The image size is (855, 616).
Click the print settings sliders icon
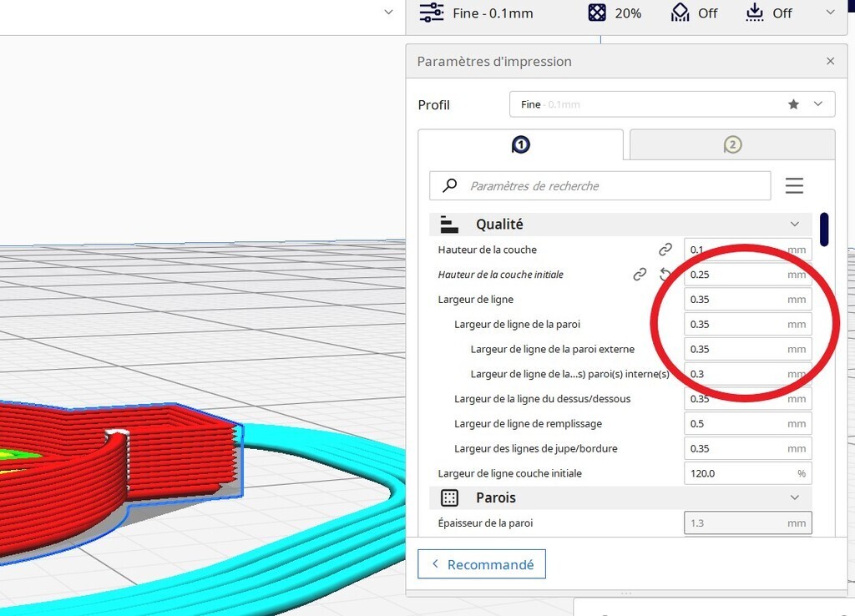(x=432, y=13)
